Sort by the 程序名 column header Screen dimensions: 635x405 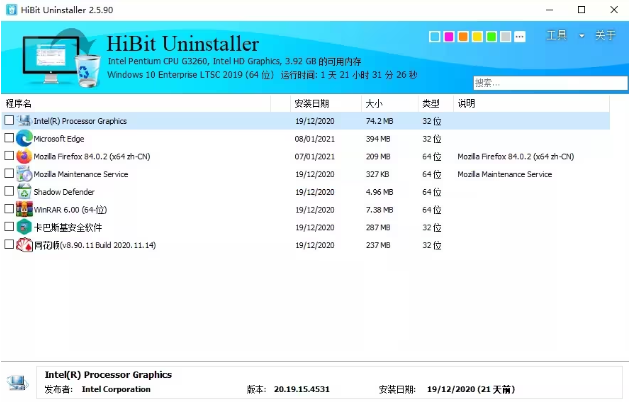(138, 104)
